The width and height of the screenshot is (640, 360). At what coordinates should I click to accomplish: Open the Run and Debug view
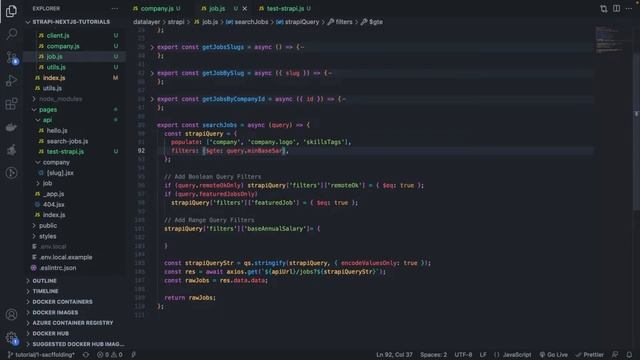[x=11, y=80]
